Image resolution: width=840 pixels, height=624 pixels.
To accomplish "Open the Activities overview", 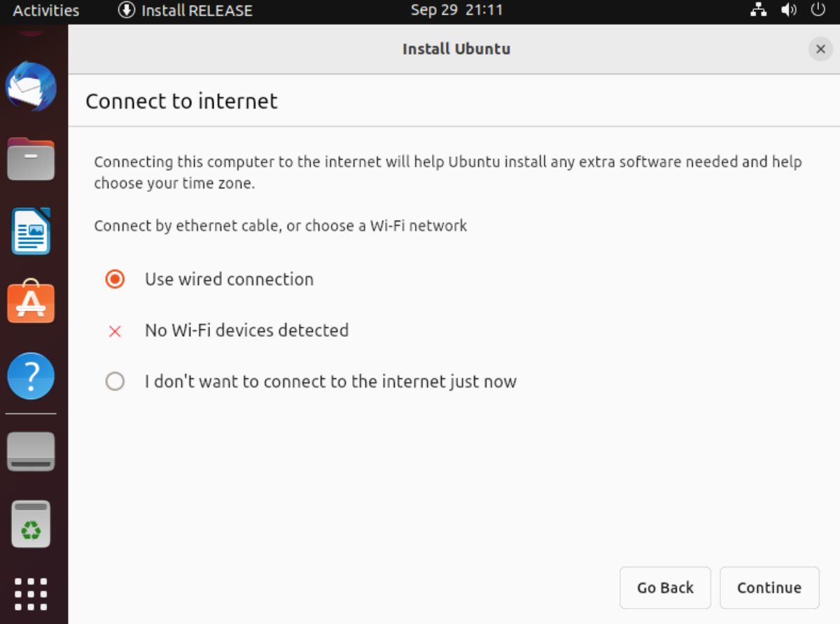I will (44, 10).
